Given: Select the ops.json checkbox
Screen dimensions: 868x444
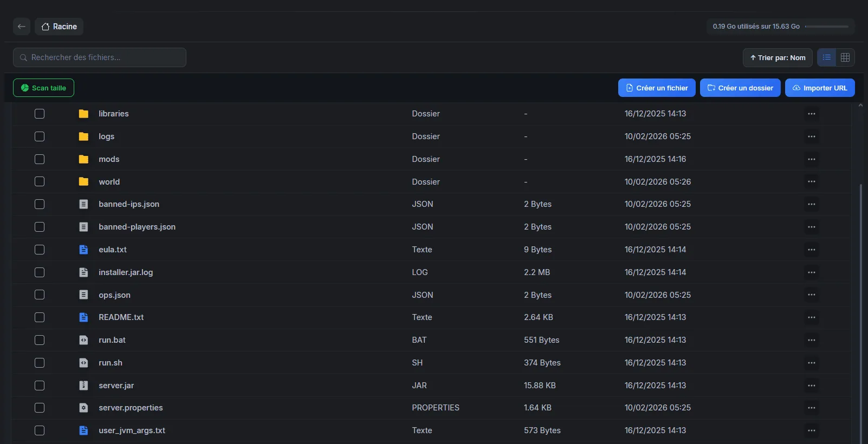Looking at the screenshot, I should point(40,295).
